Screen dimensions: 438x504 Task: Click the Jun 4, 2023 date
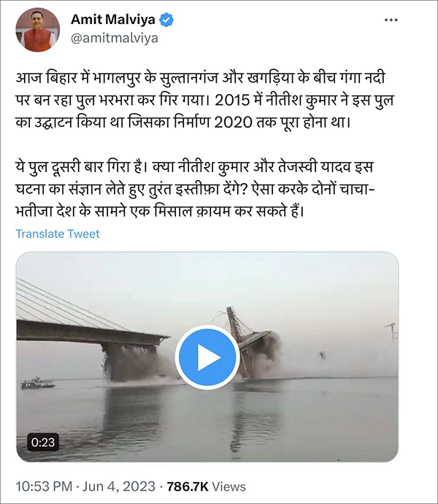pos(119,486)
